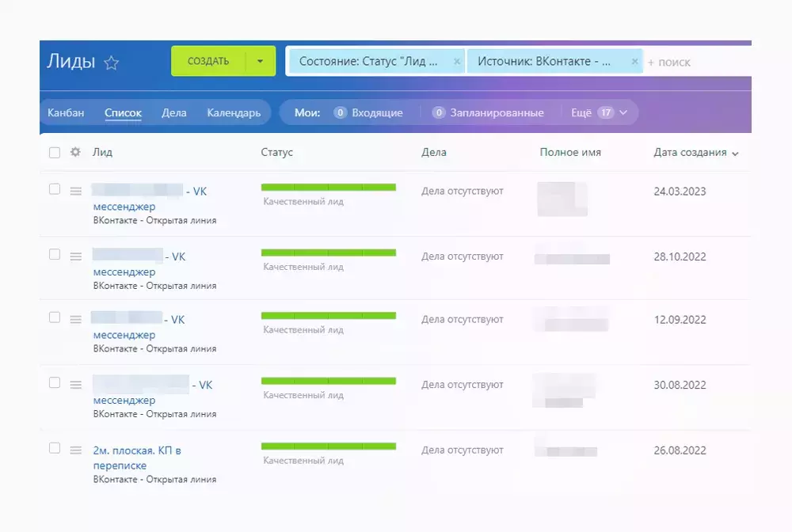Remove the Состояние filter with its X icon

click(x=458, y=61)
